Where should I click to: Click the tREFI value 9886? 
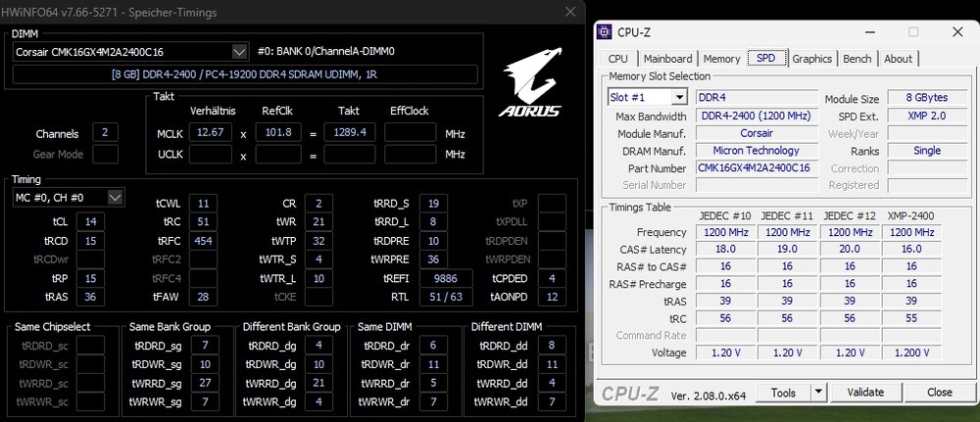[x=446, y=278]
